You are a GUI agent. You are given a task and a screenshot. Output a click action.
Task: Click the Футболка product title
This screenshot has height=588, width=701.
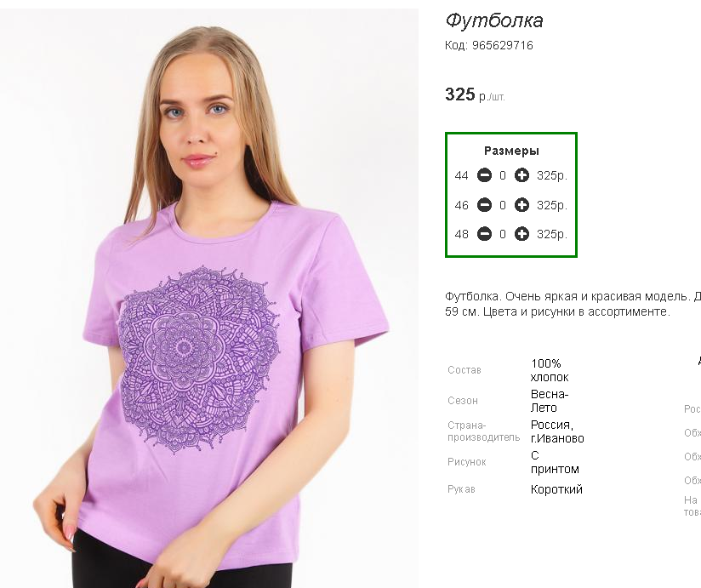[494, 20]
